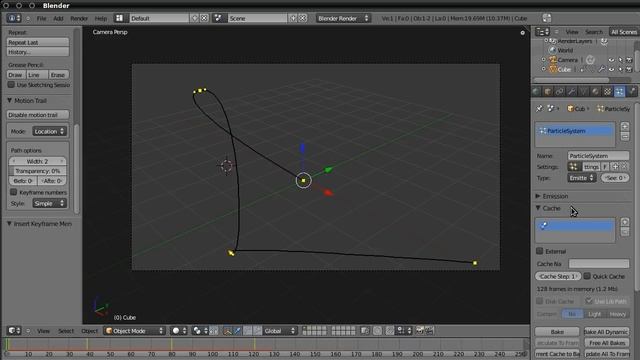Toggle Camera visibility eye in outliner
The height and width of the screenshot is (360, 640).
611,60
